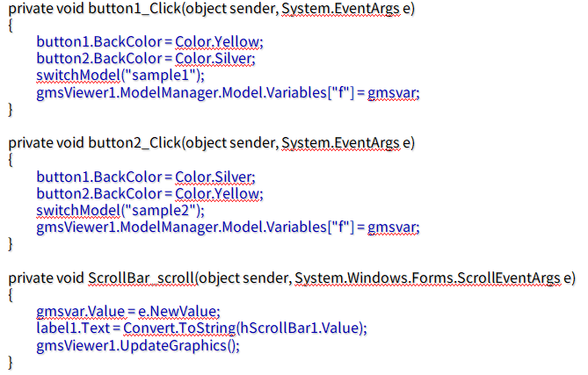Image resolution: width=588 pixels, height=375 pixels.
Task: Click hScrollBar1.Value argument
Action: 299,328
